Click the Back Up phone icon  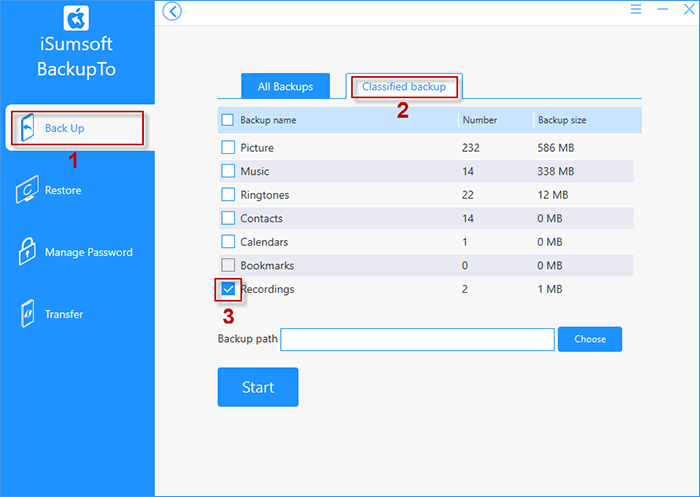click(x=28, y=128)
